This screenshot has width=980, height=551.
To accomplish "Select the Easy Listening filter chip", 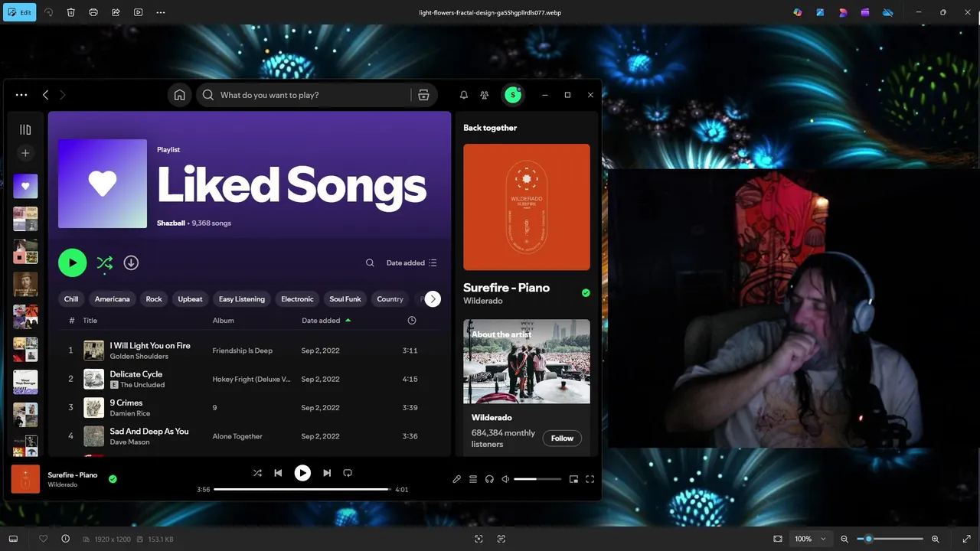I will [242, 299].
